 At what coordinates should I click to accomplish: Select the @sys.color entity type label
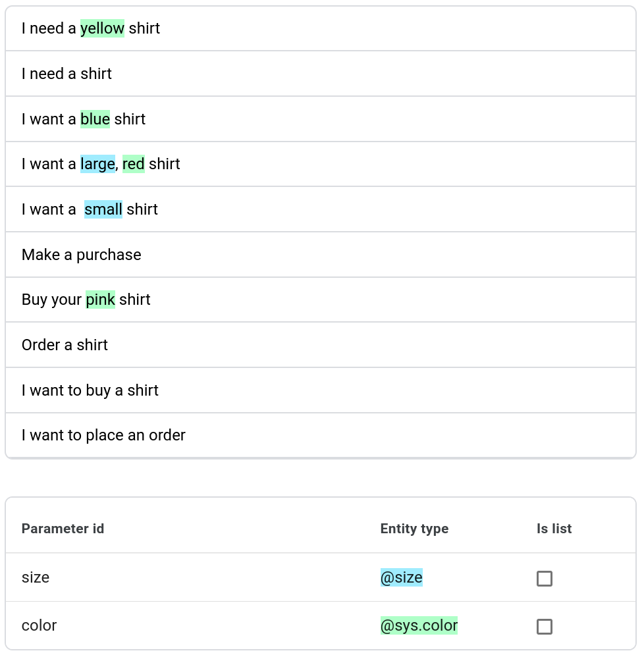[x=420, y=625]
